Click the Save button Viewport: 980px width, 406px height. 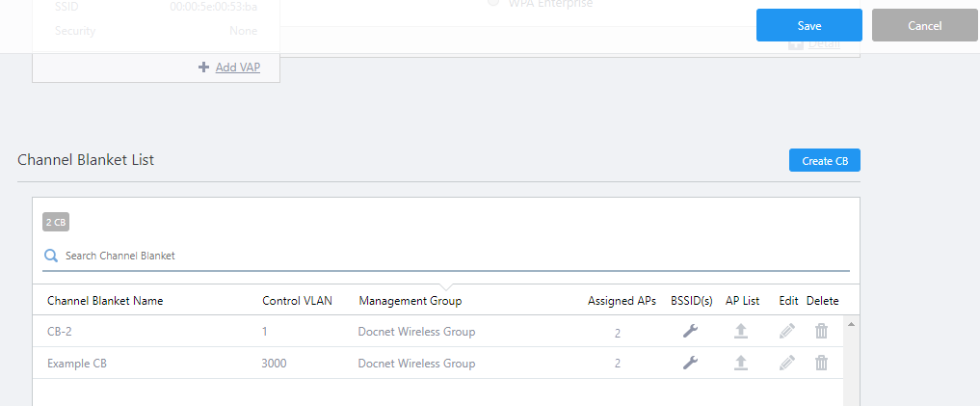808,26
